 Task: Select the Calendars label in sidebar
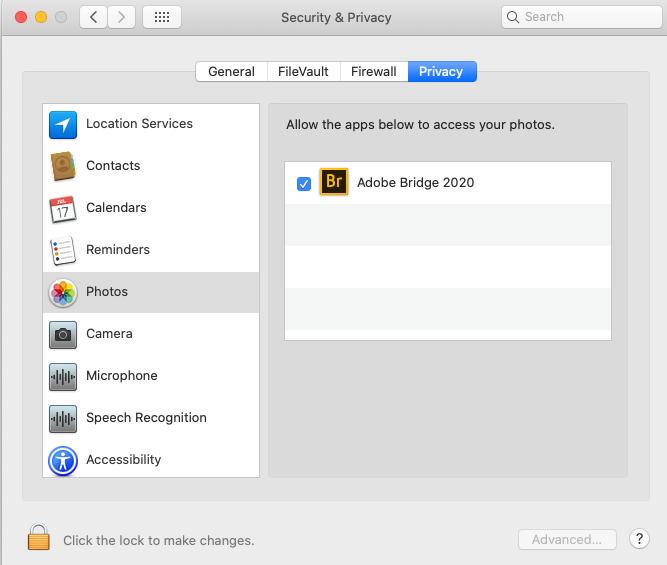(116, 208)
